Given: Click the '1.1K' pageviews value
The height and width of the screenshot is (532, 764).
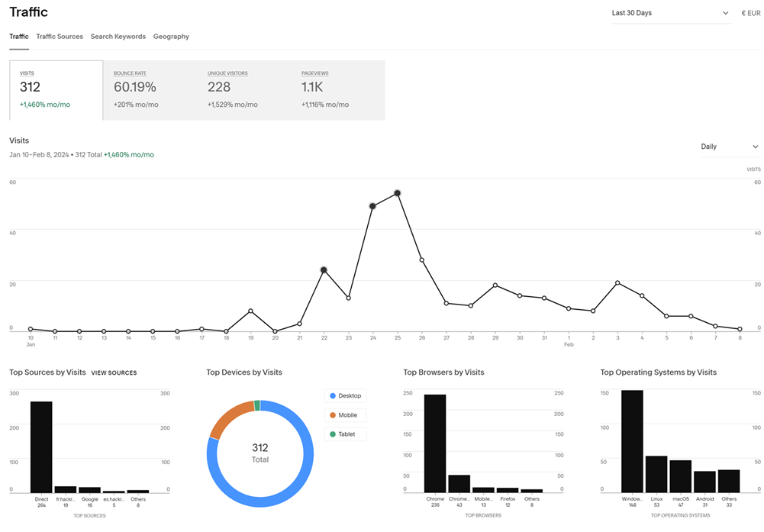Looking at the screenshot, I should click(x=312, y=87).
